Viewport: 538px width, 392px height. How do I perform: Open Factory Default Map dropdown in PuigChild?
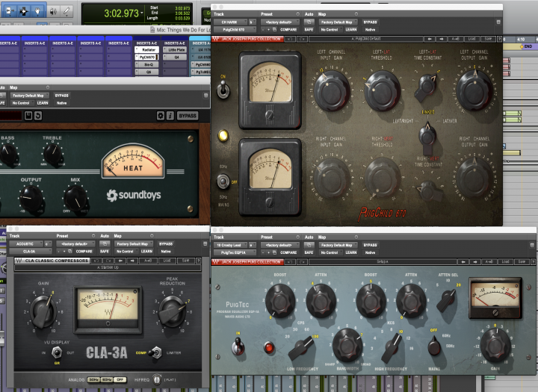338,22
